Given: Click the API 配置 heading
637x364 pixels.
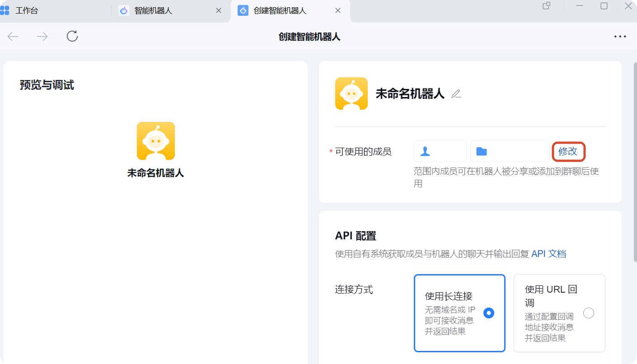Looking at the screenshot, I should [x=356, y=236].
